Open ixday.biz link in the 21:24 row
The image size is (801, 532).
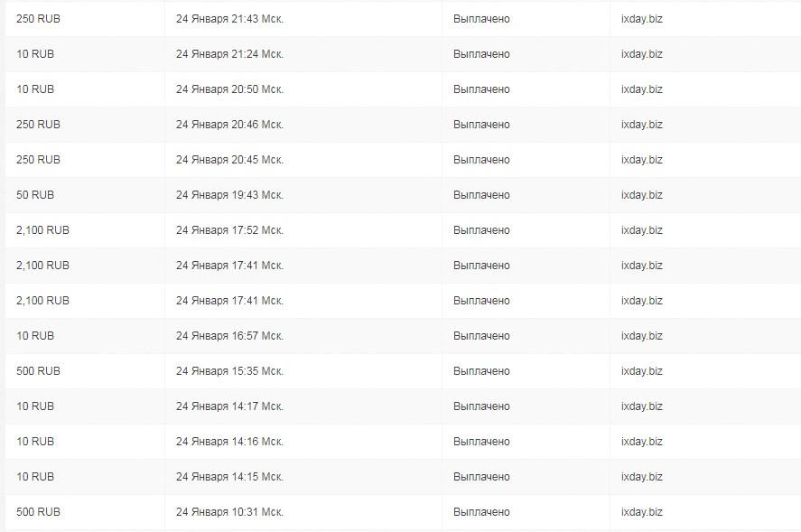[x=642, y=54]
